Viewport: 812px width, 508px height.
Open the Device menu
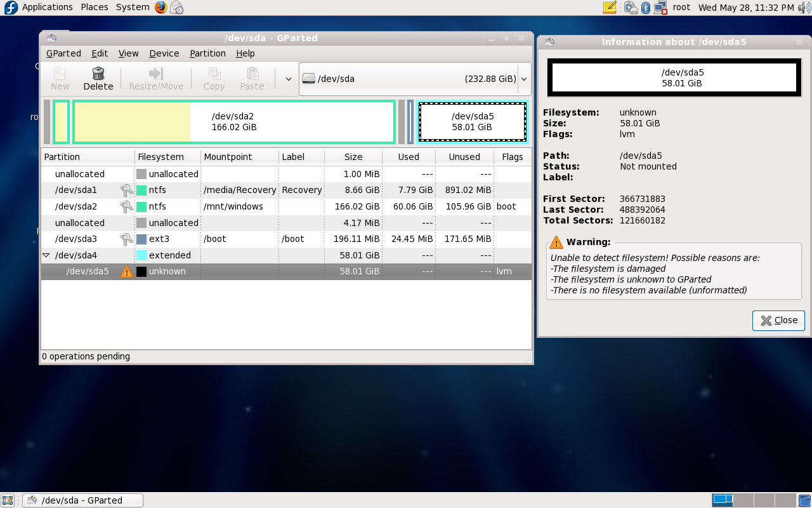pyautogui.click(x=164, y=53)
